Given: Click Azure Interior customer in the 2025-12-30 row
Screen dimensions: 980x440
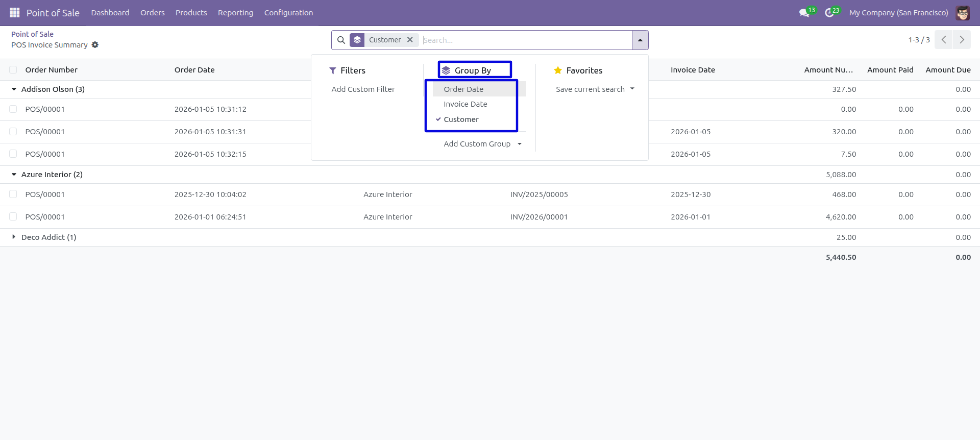Looking at the screenshot, I should coord(388,194).
